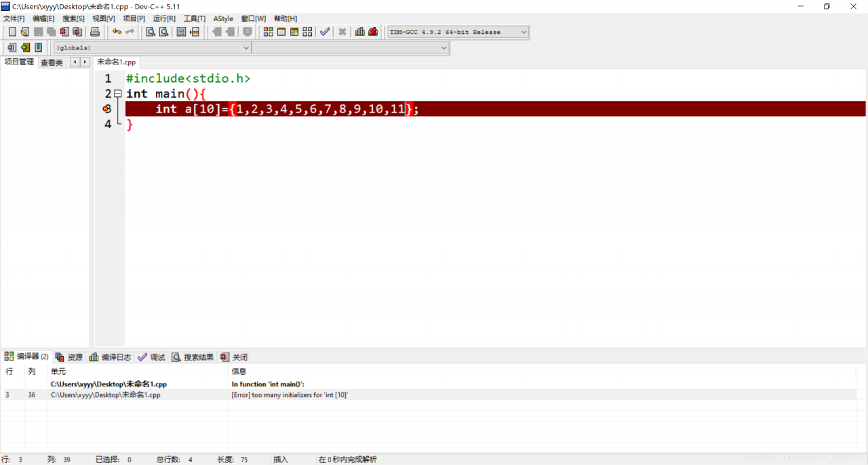Click the Insert snippet icon
The height and width of the screenshot is (465, 868).
12,47
